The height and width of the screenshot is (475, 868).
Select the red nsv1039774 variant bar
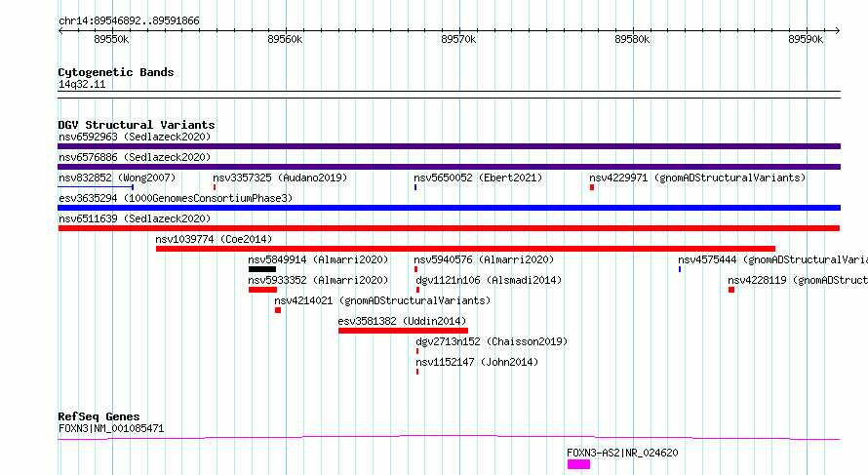click(x=465, y=249)
